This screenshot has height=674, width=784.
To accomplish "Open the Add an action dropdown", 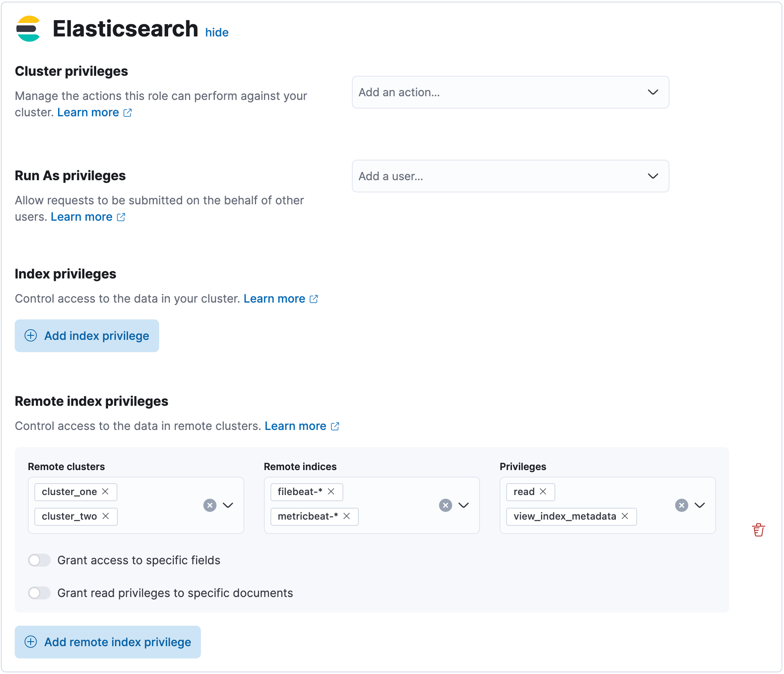I will click(x=510, y=92).
